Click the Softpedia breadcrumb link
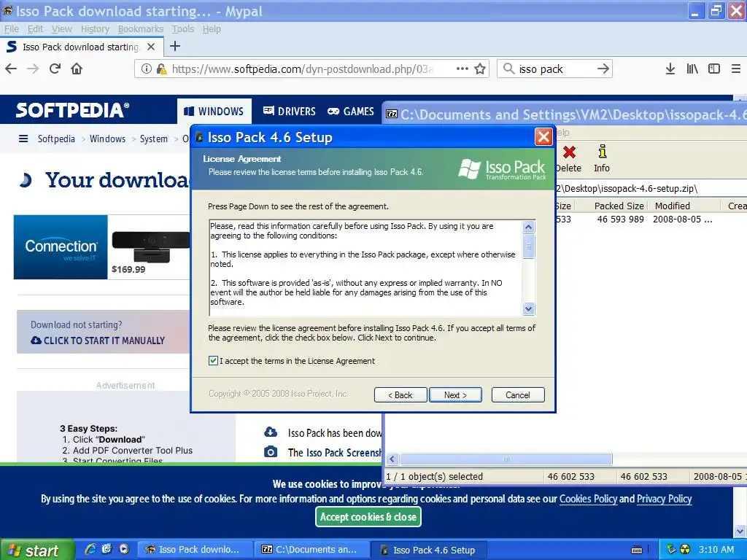747x560 pixels. (x=56, y=139)
